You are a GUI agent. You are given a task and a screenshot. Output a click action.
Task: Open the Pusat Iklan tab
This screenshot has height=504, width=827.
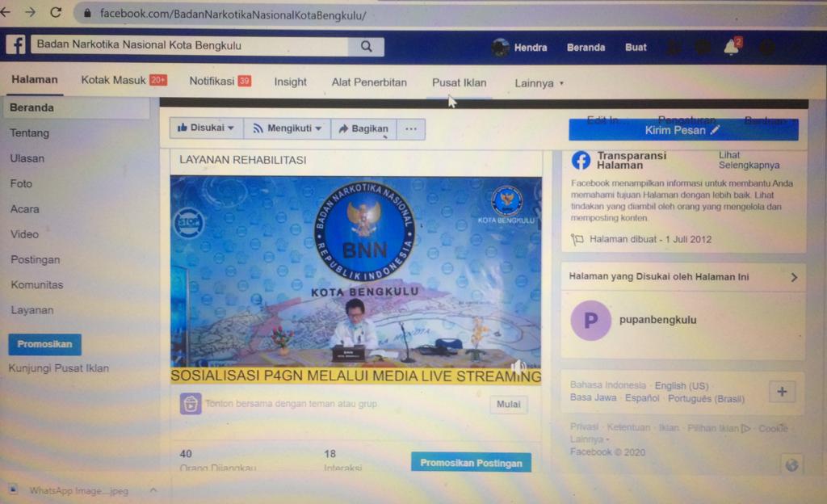pos(460,82)
